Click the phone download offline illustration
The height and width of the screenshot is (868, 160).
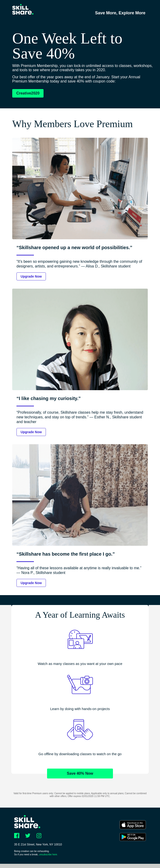pyautogui.click(x=80, y=730)
